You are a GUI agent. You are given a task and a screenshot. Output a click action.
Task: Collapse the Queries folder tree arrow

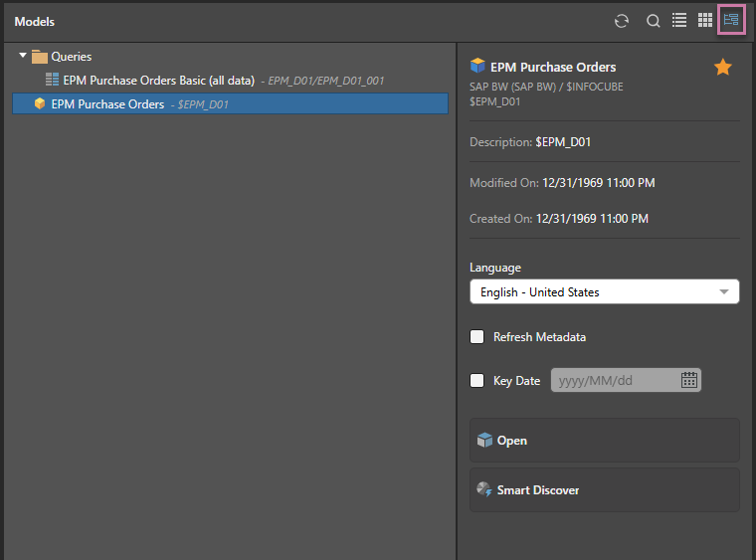coord(23,56)
